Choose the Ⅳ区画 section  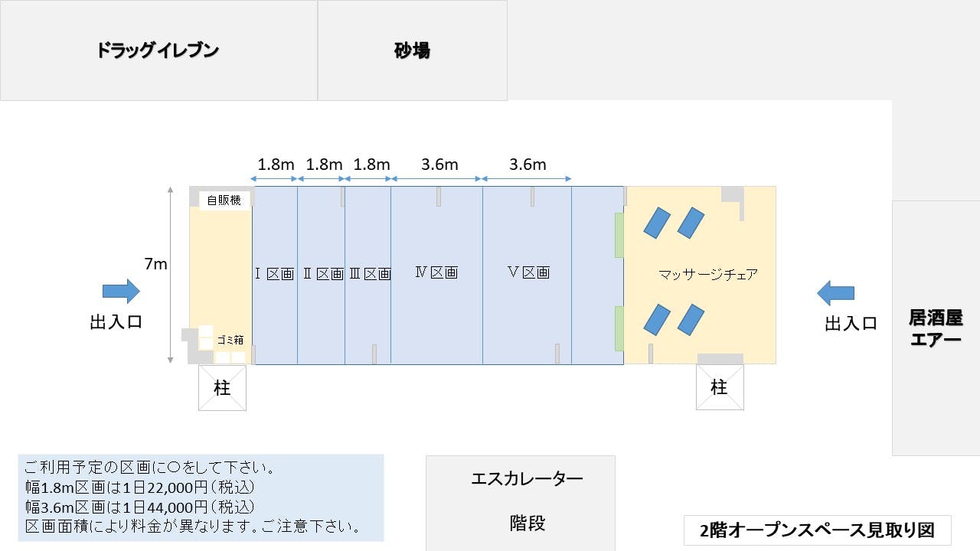(x=436, y=272)
